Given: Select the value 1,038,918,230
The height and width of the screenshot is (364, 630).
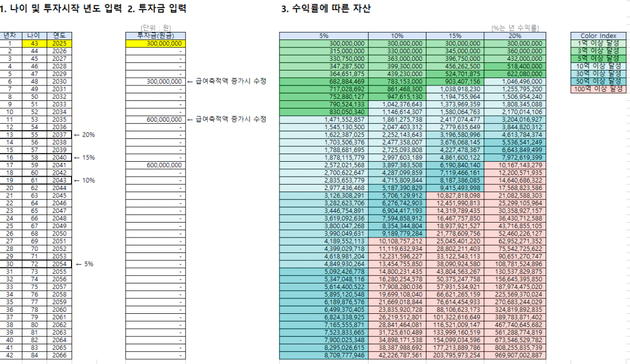Looking at the screenshot, I should [x=455, y=89].
